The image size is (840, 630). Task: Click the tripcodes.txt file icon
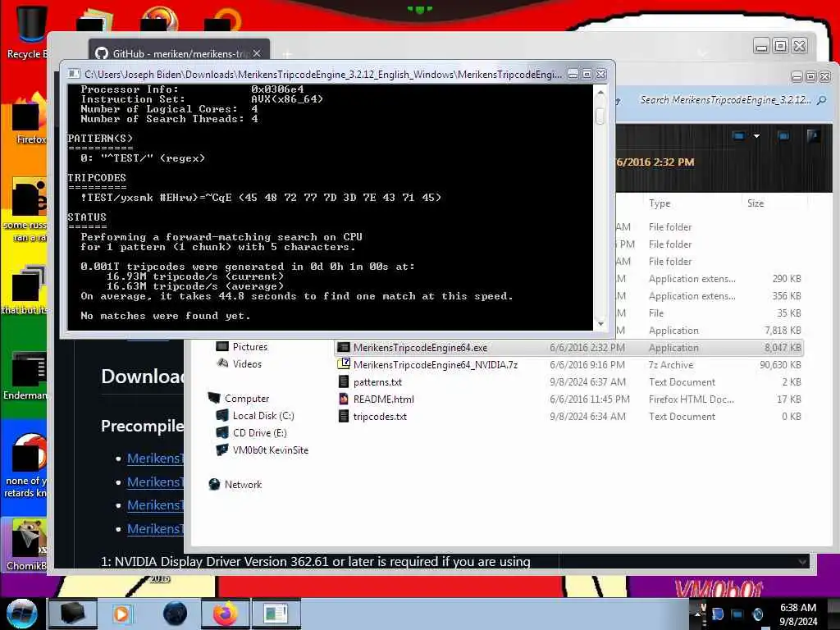[x=344, y=416]
